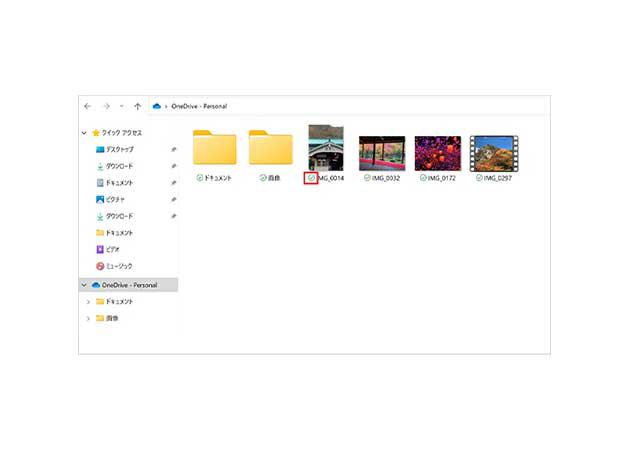
Task: Click sync status icon beside file pane ドキュメント
Action: pos(200,178)
